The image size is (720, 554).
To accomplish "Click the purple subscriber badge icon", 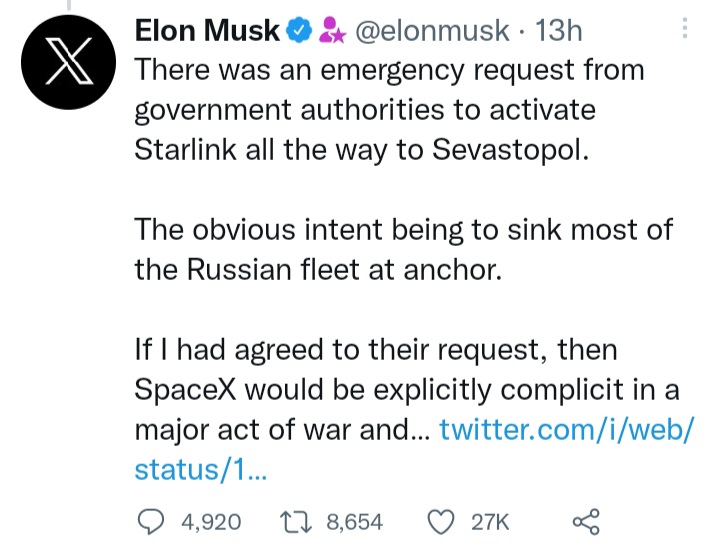I will point(330,32).
